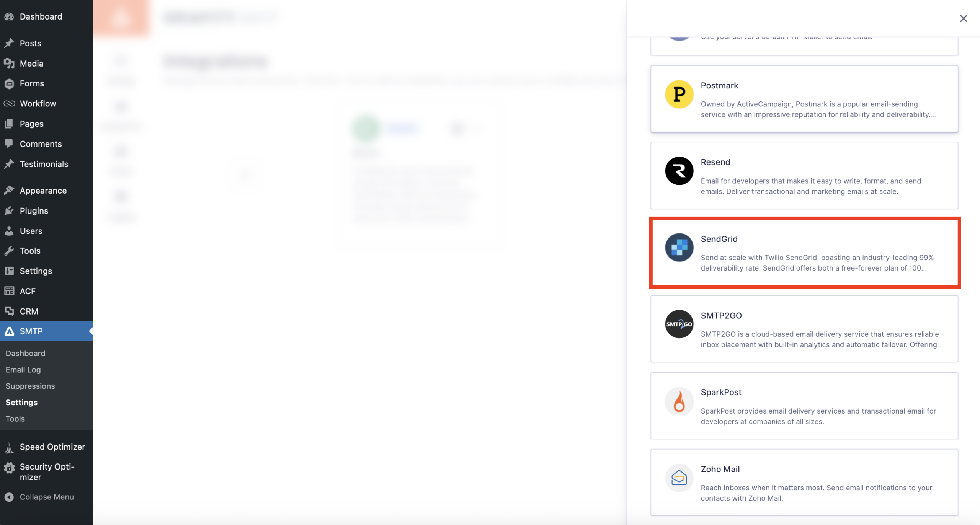Click the Speed Optimizer rocket icon

[9, 447]
